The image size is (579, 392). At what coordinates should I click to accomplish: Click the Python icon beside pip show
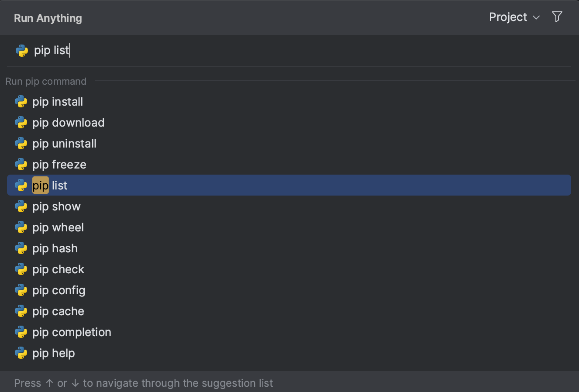pos(21,206)
